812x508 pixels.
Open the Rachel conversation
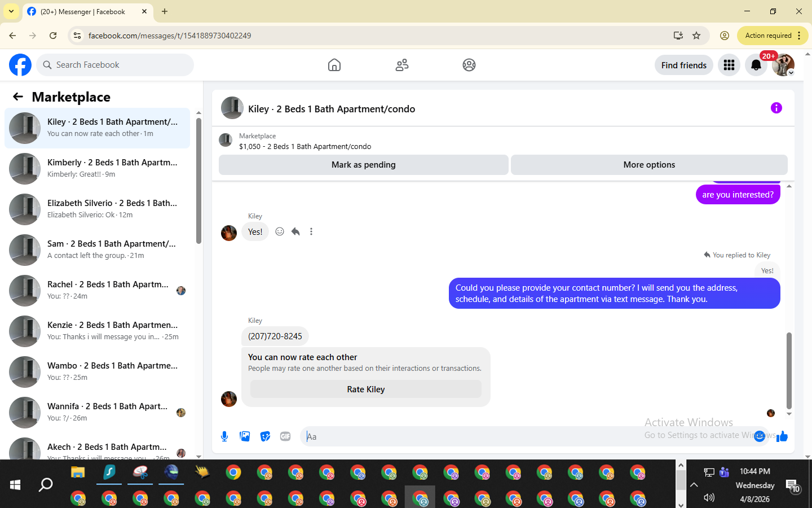(x=97, y=290)
